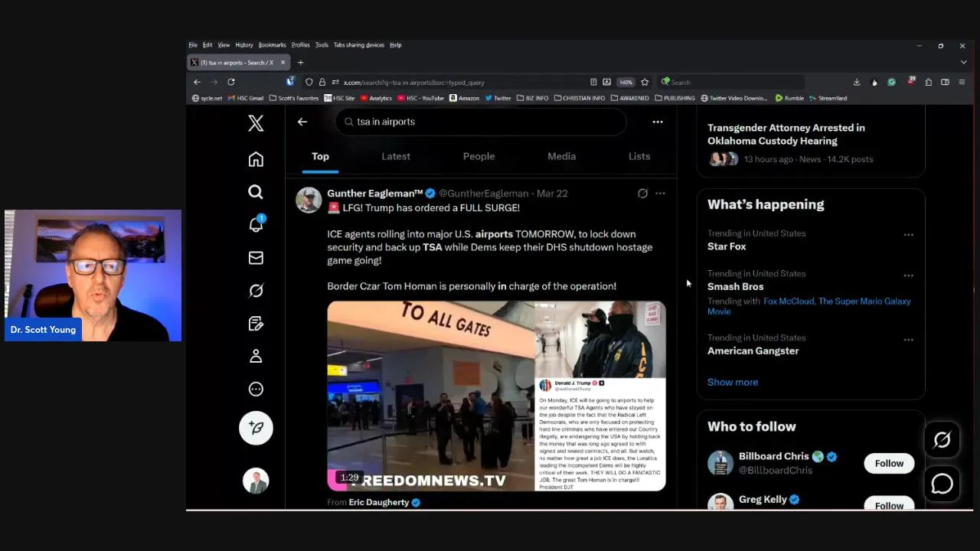Click Grok explain icon on Gunther post

pyautogui.click(x=642, y=194)
